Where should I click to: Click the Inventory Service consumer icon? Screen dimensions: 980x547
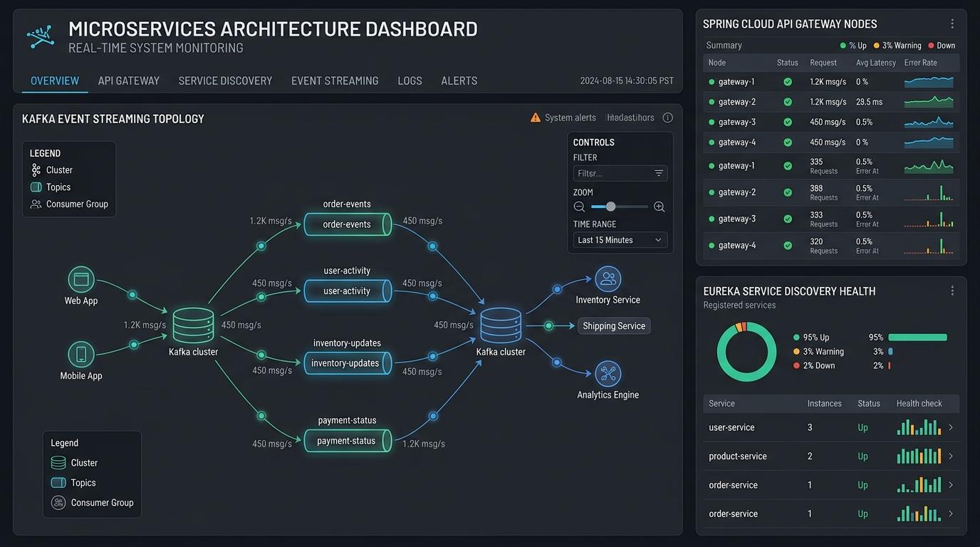[x=608, y=278]
